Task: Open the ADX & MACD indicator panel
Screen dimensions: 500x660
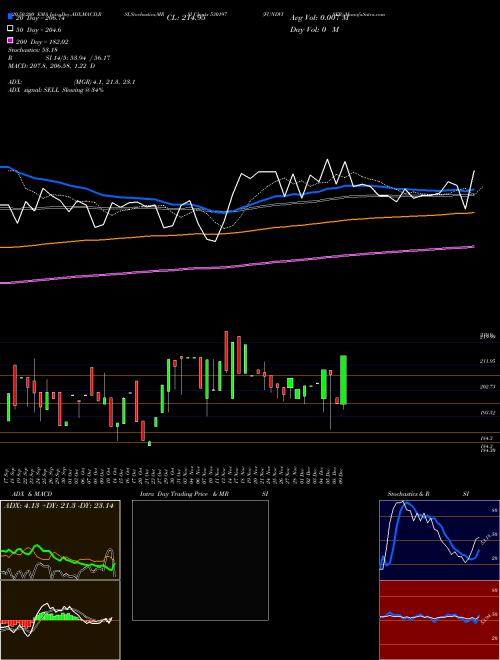Action: click(x=60, y=540)
